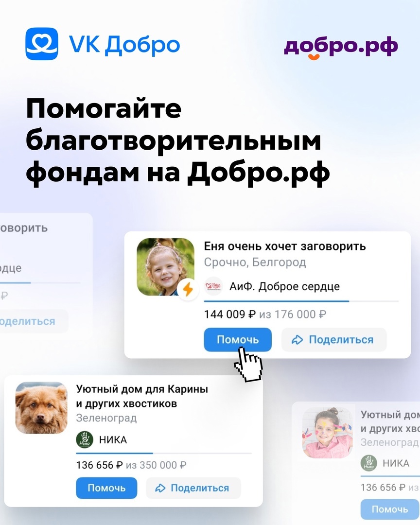Select the АиФ. Доброе сердце foundation logo

213,286
